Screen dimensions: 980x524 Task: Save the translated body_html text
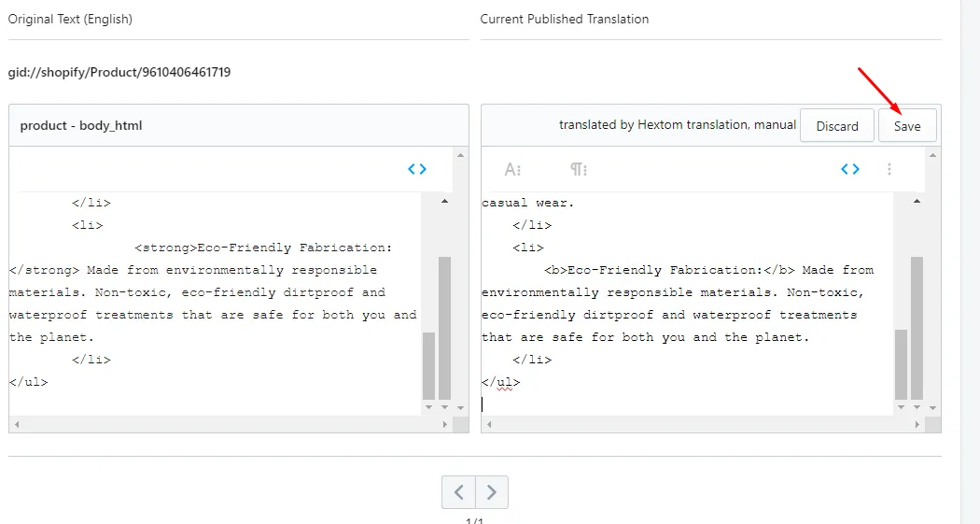point(907,126)
